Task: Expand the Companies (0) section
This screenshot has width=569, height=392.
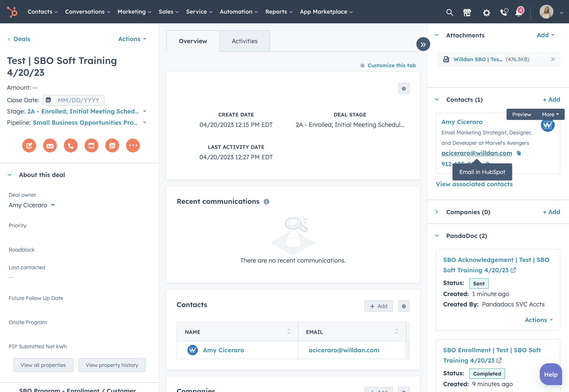Action: click(x=436, y=212)
